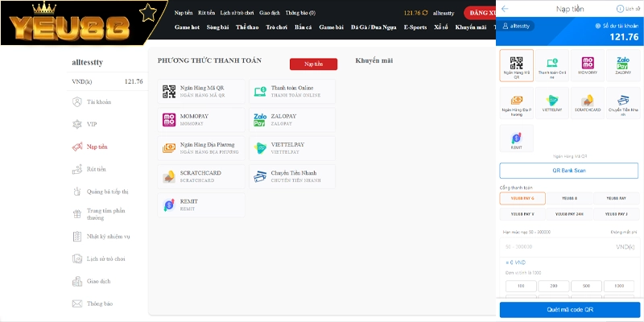
Task: Select YEU88 8 payment gateway
Action: click(569, 198)
